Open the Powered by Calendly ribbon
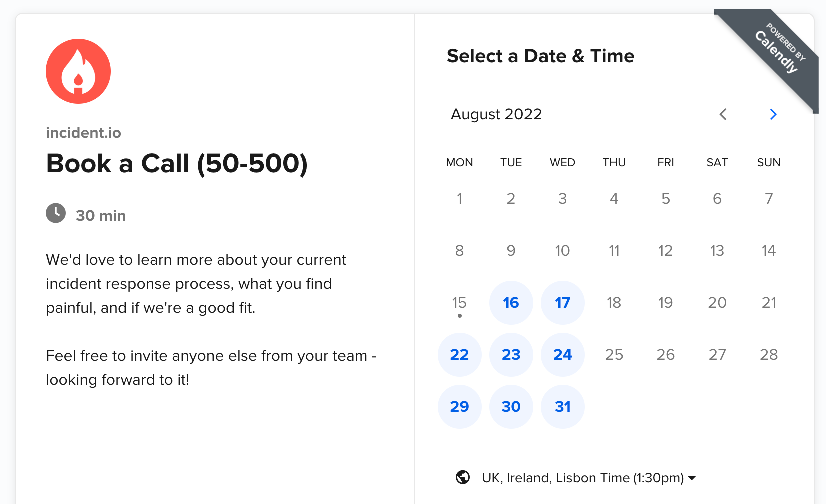The height and width of the screenshot is (504, 826). coord(771,55)
